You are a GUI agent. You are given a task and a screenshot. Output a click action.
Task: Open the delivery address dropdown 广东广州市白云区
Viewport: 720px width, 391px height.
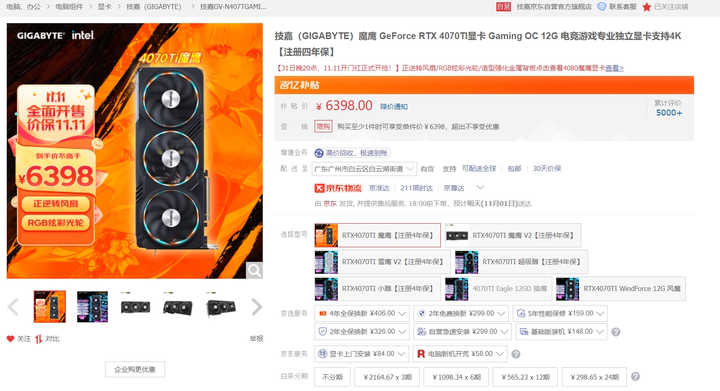(364, 169)
